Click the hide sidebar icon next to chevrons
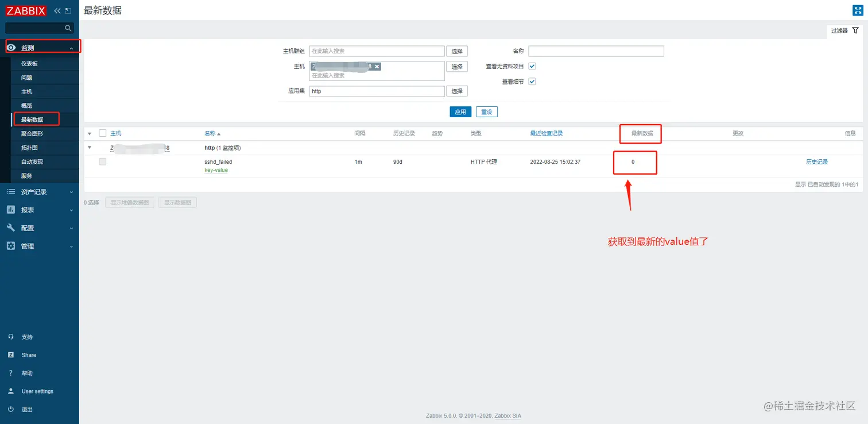Screen dimensions: 868x424 [x=68, y=10]
